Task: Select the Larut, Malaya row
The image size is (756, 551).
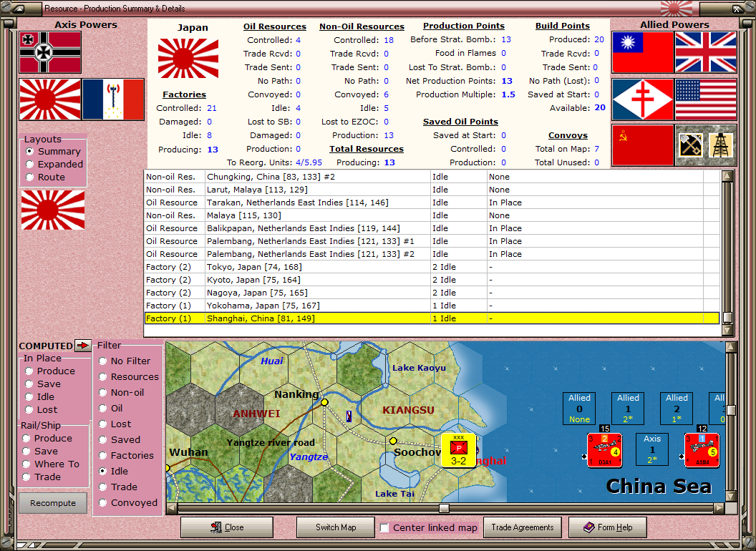Action: click(432, 190)
